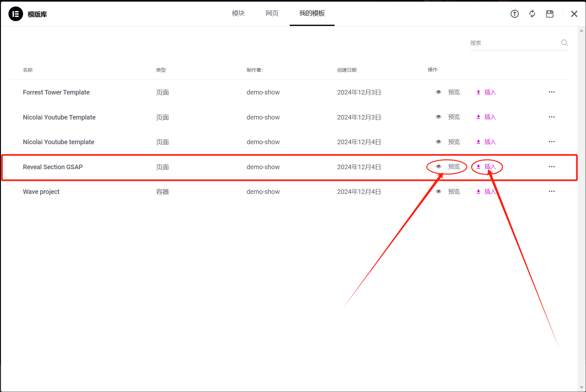Image resolution: width=586 pixels, height=392 pixels.
Task: Open the ellipsis menu for Reveal Section GSAP
Action: (552, 167)
